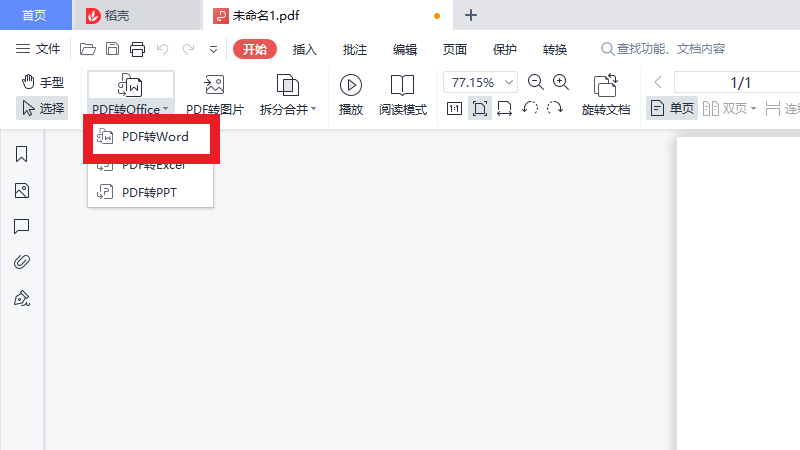Open the bookmark panel in the sidebar
Viewport: 800px width, 450px height.
coord(21,154)
